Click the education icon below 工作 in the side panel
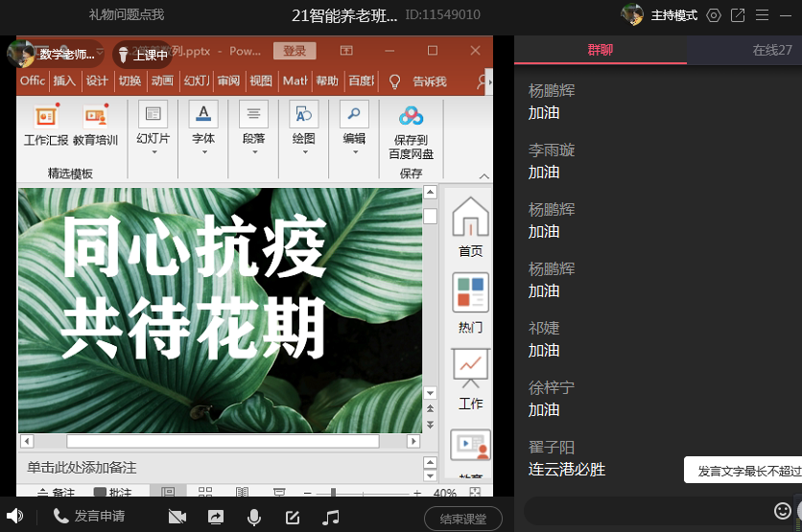 point(470,446)
